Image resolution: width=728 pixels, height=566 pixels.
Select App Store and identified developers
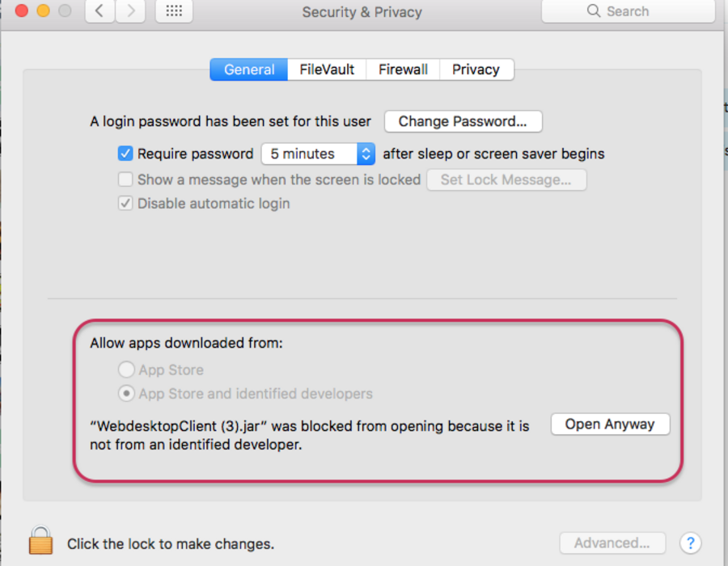126,394
